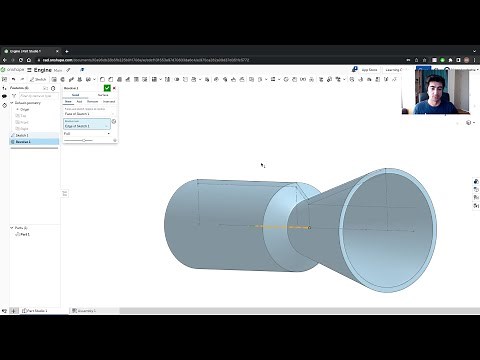
Task: Open a new browser tab
Action: (x=67, y=51)
